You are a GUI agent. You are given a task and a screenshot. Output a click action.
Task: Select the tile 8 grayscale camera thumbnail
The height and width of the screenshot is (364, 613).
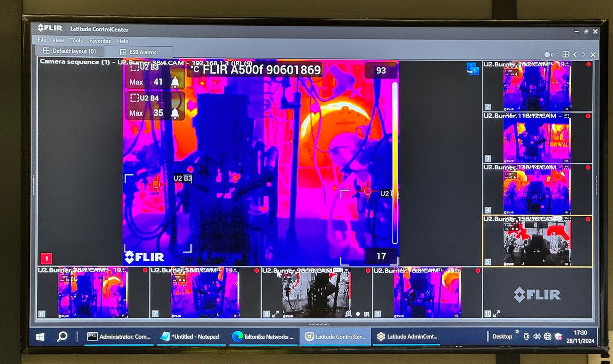[316, 293]
